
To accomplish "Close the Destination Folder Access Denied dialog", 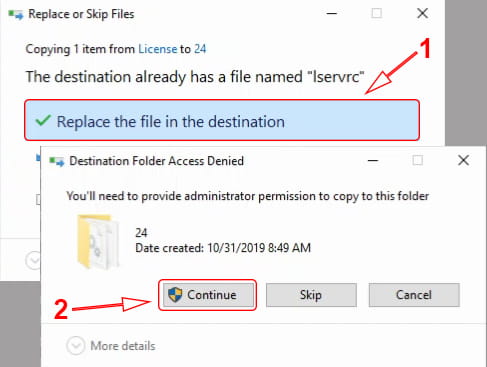I will tap(463, 160).
